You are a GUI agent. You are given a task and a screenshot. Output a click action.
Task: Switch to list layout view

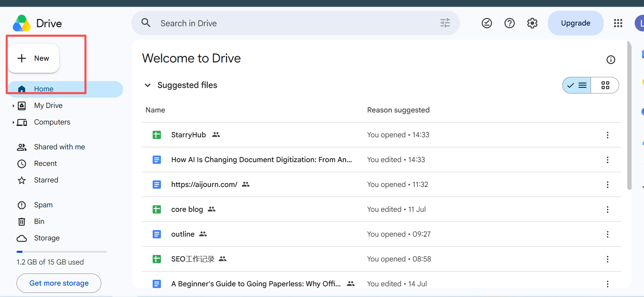pyautogui.click(x=577, y=85)
